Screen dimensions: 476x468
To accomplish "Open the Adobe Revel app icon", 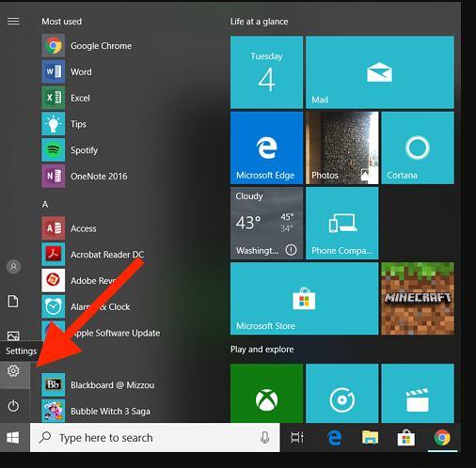I will click(x=54, y=280).
